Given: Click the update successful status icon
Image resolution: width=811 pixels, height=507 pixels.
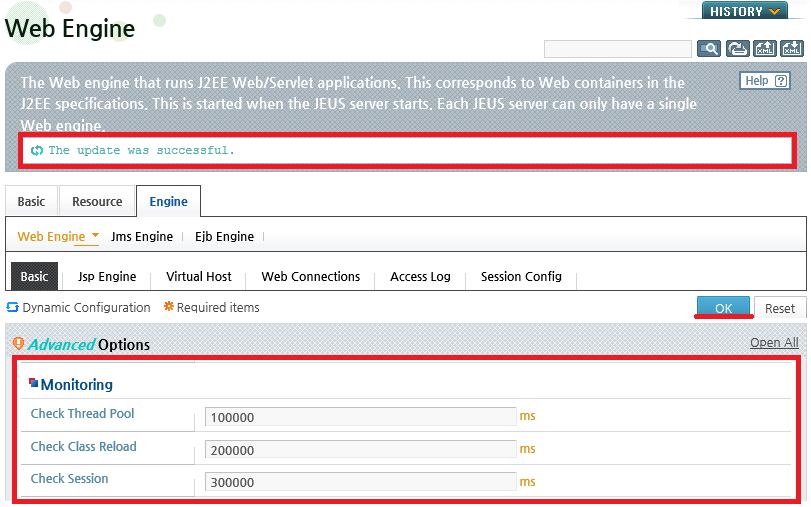Looking at the screenshot, I should coord(37,151).
